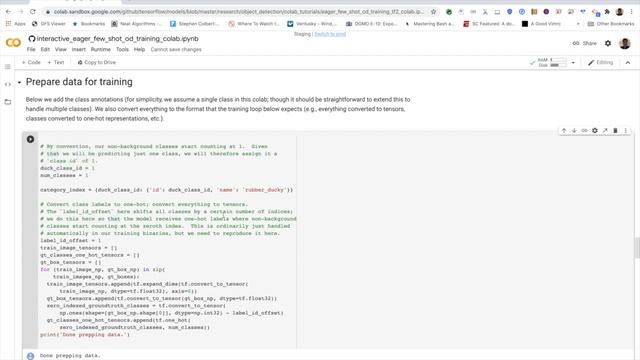Viewport: 640px width, 360px height.
Task: Open the table of contents sidebar
Action: [8, 67]
